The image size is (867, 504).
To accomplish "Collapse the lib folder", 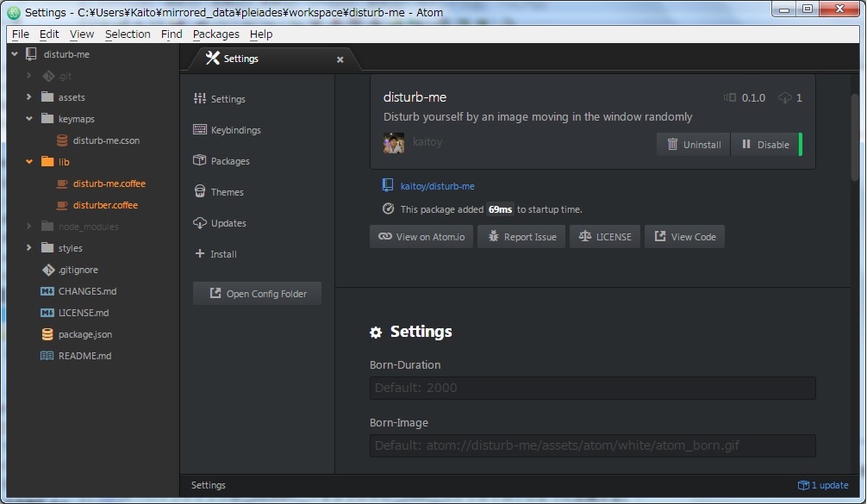I will (x=28, y=162).
